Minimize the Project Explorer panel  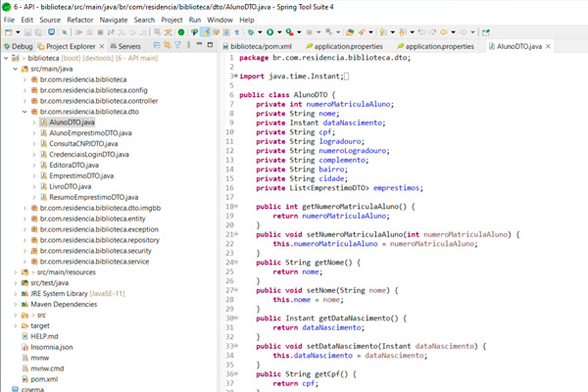pyautogui.click(x=199, y=44)
